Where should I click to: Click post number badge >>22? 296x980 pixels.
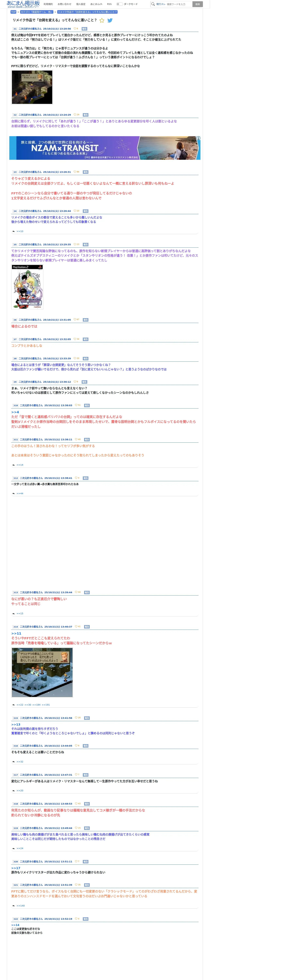(x=16, y=919)
